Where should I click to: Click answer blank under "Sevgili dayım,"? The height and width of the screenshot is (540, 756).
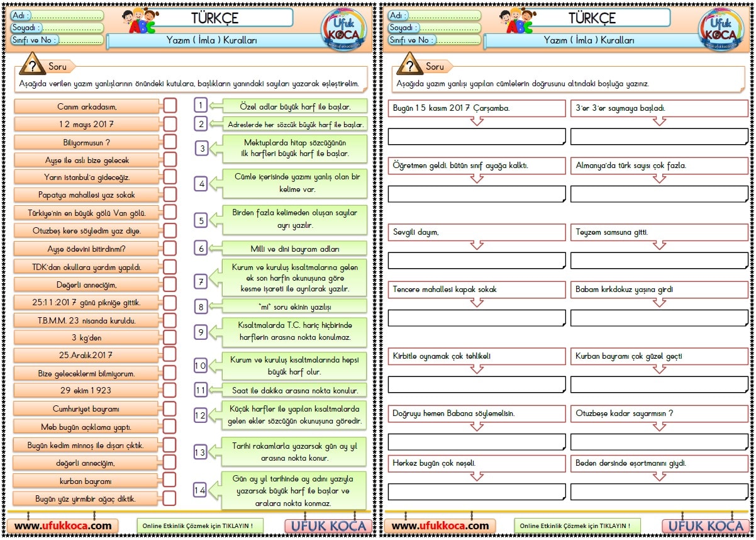coord(477,260)
